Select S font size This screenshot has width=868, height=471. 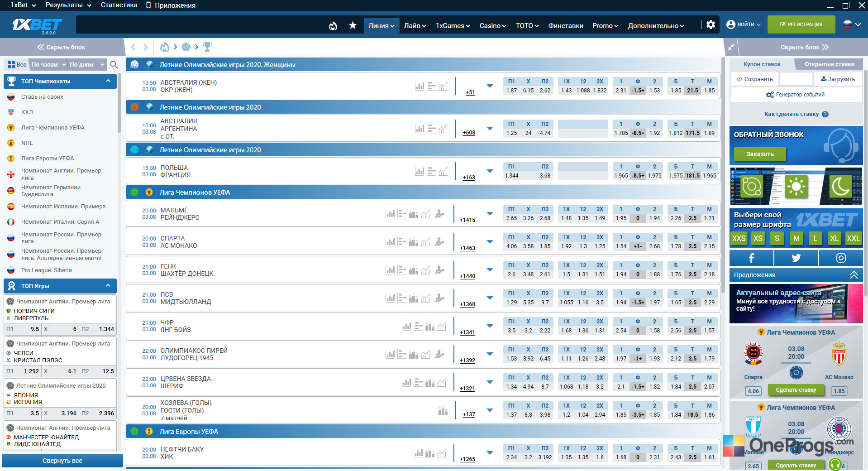coord(777,238)
